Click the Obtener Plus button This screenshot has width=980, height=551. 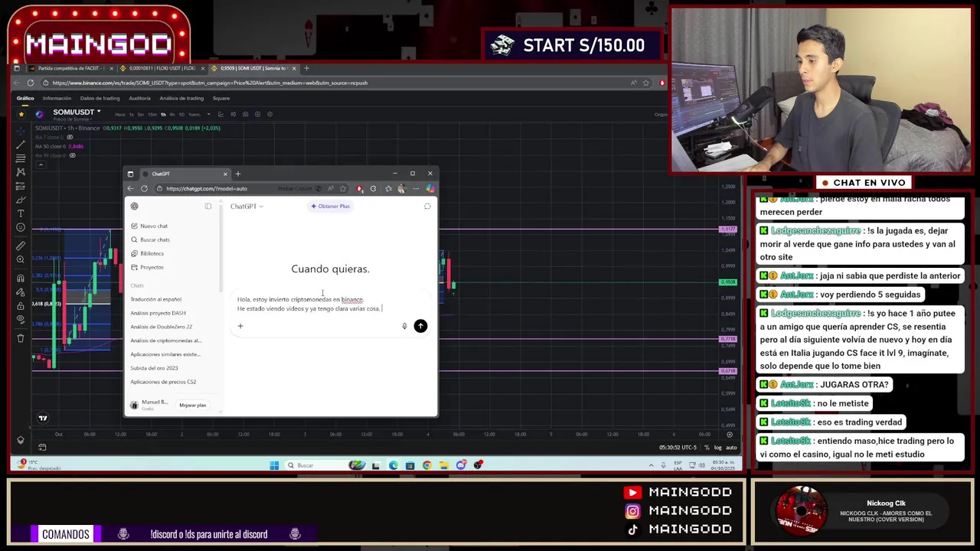click(330, 206)
